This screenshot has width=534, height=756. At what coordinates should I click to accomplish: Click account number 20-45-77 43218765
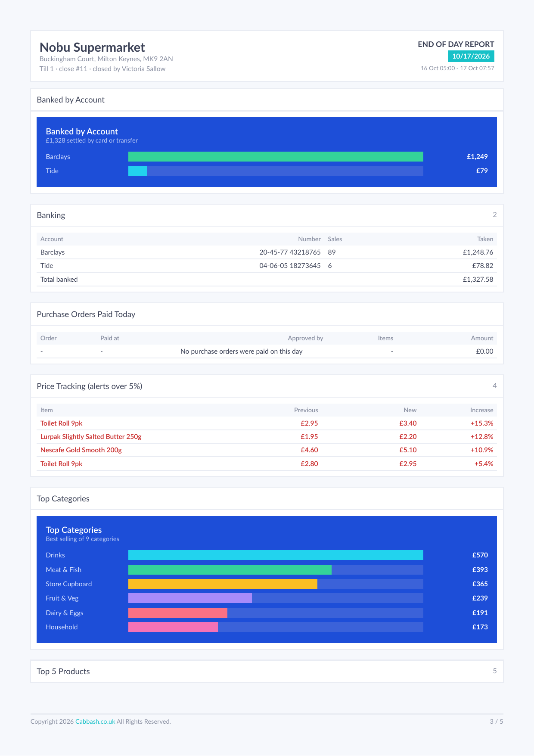pos(290,252)
